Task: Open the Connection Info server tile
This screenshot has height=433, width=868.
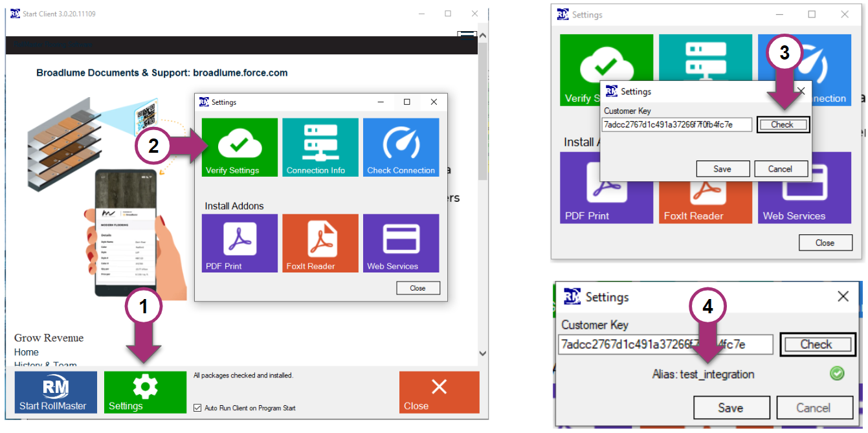Action: (320, 148)
